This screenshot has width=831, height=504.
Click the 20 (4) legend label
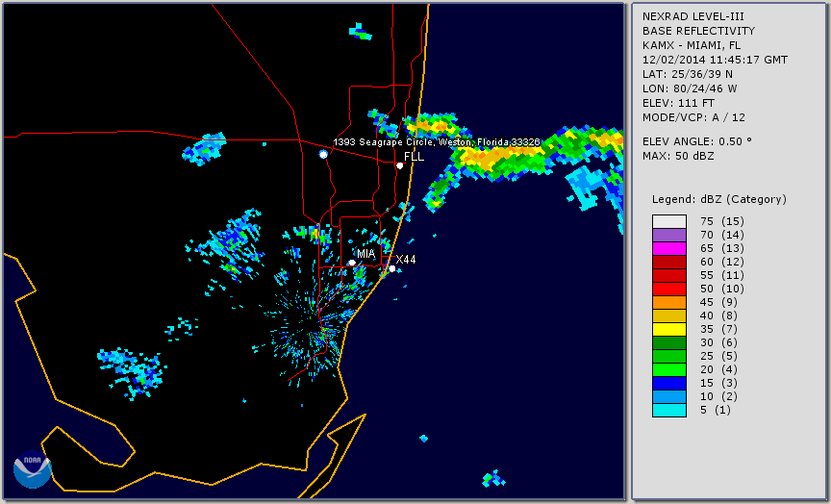(718, 369)
